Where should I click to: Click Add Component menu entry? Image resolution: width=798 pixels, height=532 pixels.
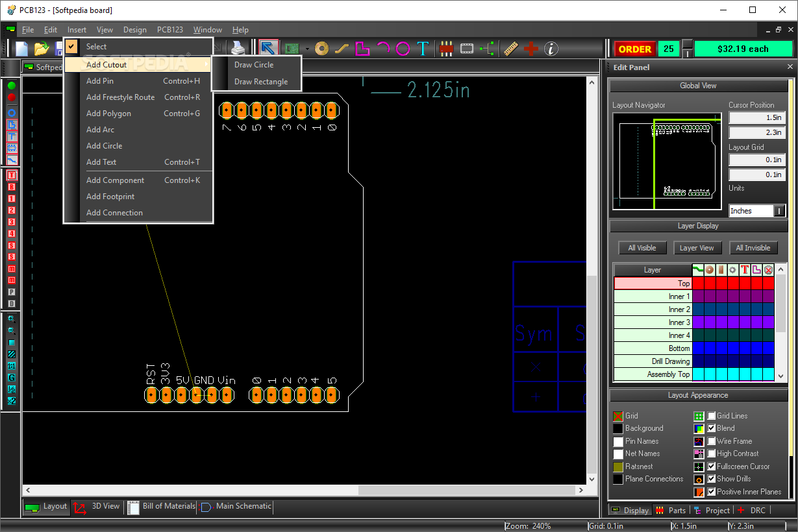coord(138,180)
